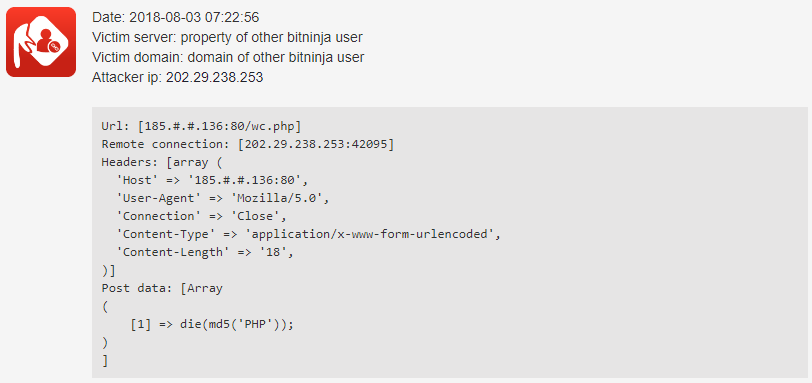812x383 pixels.
Task: Click the application/x-www-form-urlencoded value
Action: pyautogui.click(x=372, y=234)
